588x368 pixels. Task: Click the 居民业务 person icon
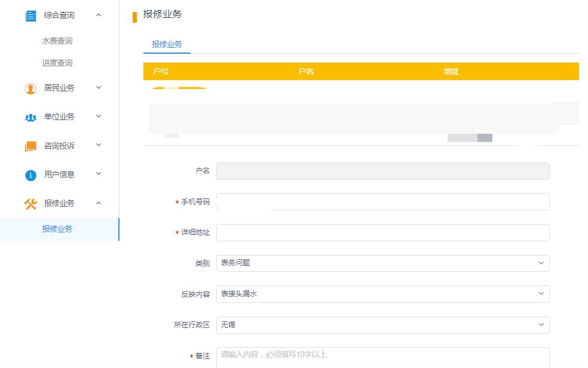(30, 89)
